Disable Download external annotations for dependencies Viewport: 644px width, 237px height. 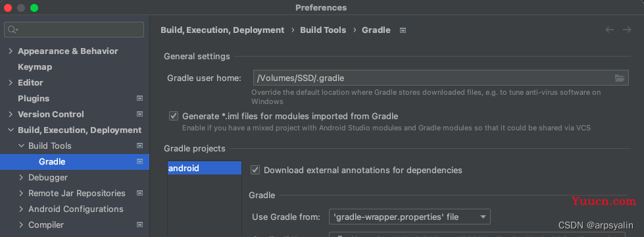(x=255, y=170)
